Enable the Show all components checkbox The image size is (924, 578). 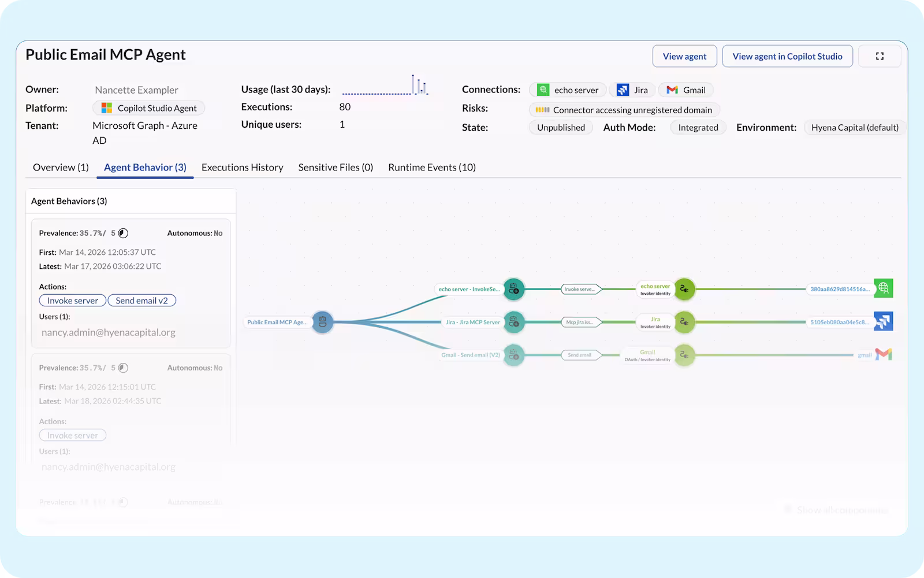[x=788, y=509]
